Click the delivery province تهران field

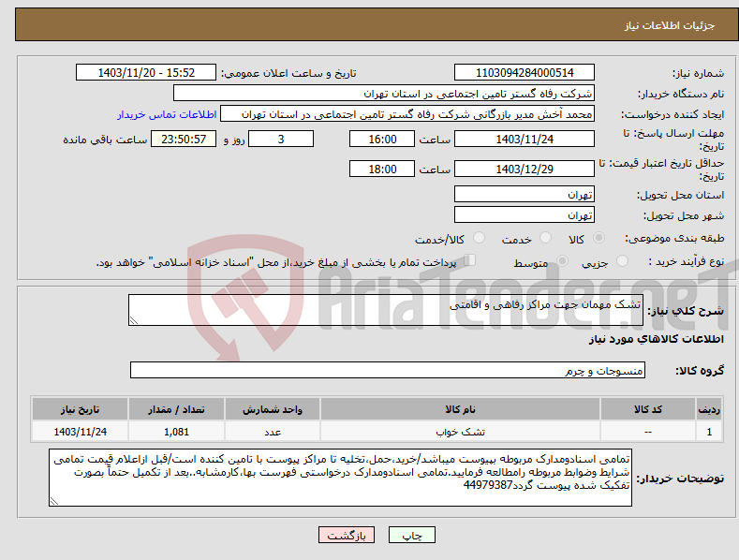pyautogui.click(x=525, y=194)
